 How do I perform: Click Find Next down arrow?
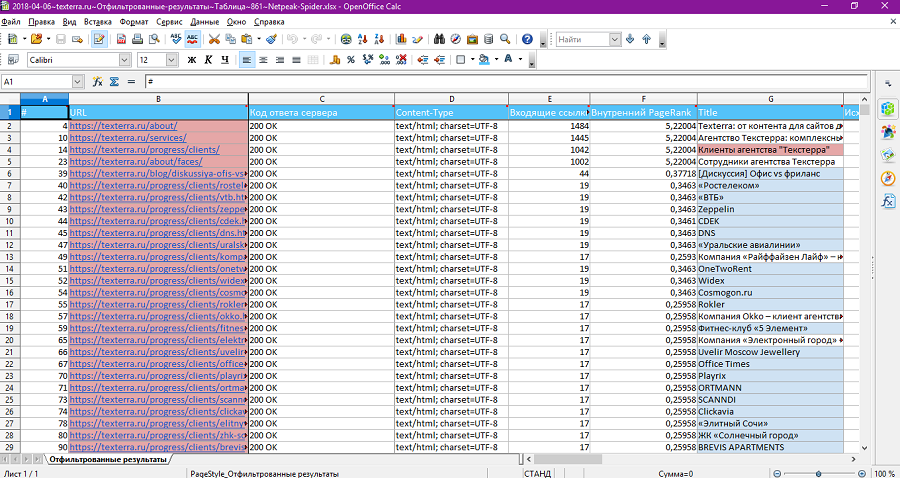pyautogui.click(x=630, y=39)
